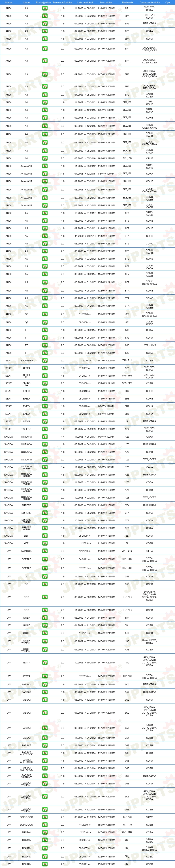The height and width of the screenshot is (868, 175).
Task: Click the Nadwozie column header
Action: 127,2
